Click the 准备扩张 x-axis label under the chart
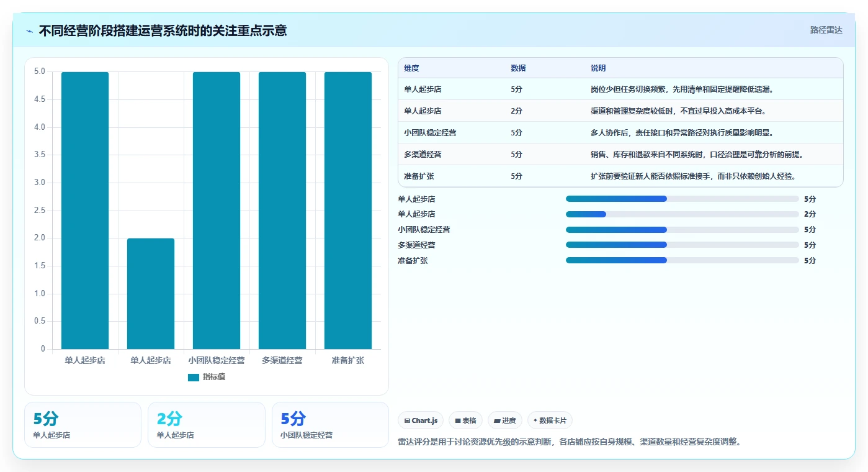The height and width of the screenshot is (472, 868). [x=348, y=360]
